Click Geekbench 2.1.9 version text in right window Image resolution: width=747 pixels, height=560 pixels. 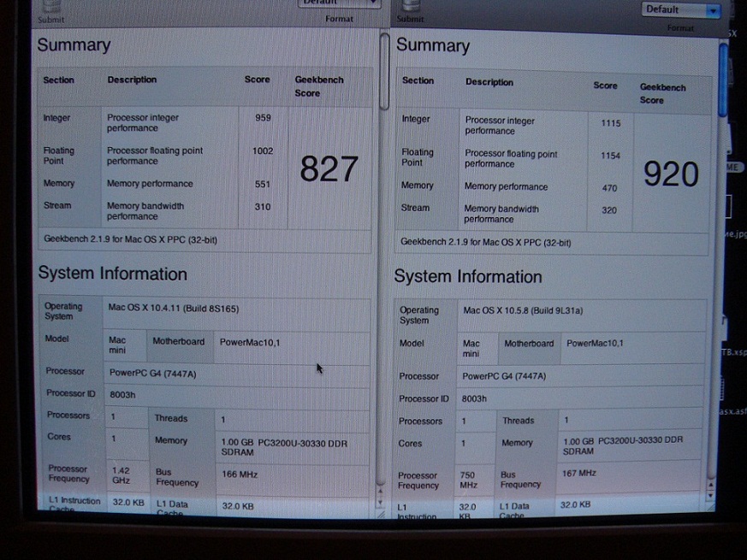(x=485, y=242)
